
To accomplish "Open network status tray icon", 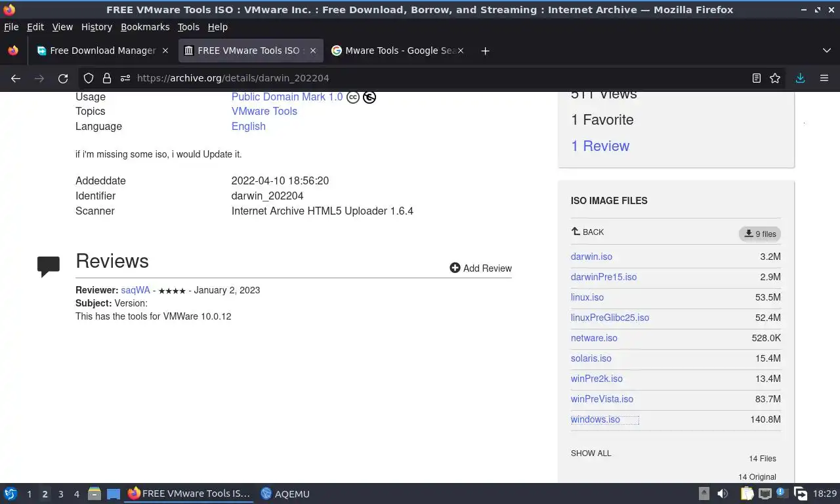I will (765, 493).
